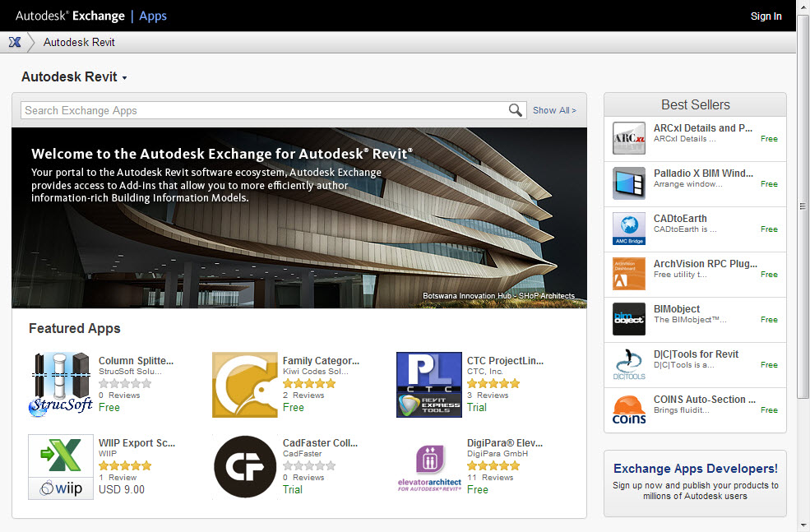Screen dimensions: 810x532
Task: Open the CTC ProjectLink app icon
Action: [429, 385]
